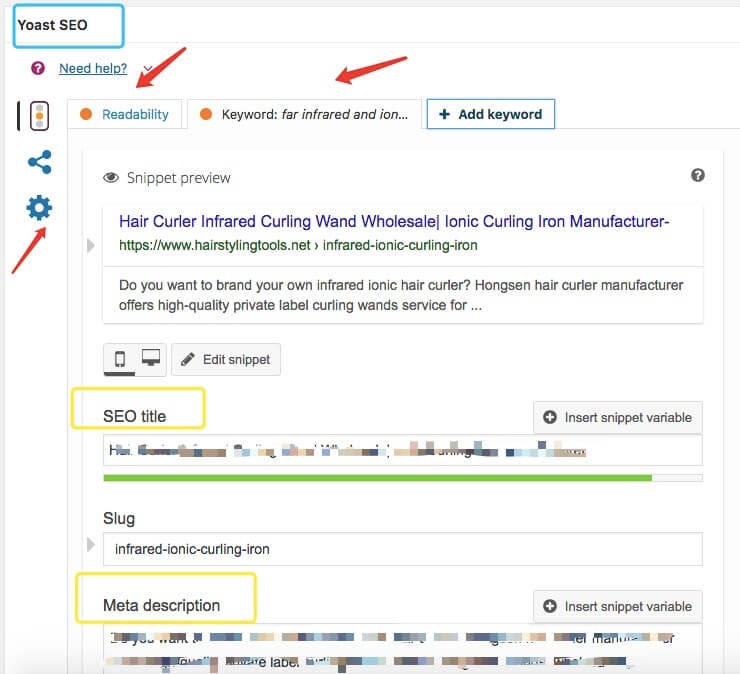Click the snippet meta description preview text
Viewport: 740px width, 674px height.
click(401, 295)
